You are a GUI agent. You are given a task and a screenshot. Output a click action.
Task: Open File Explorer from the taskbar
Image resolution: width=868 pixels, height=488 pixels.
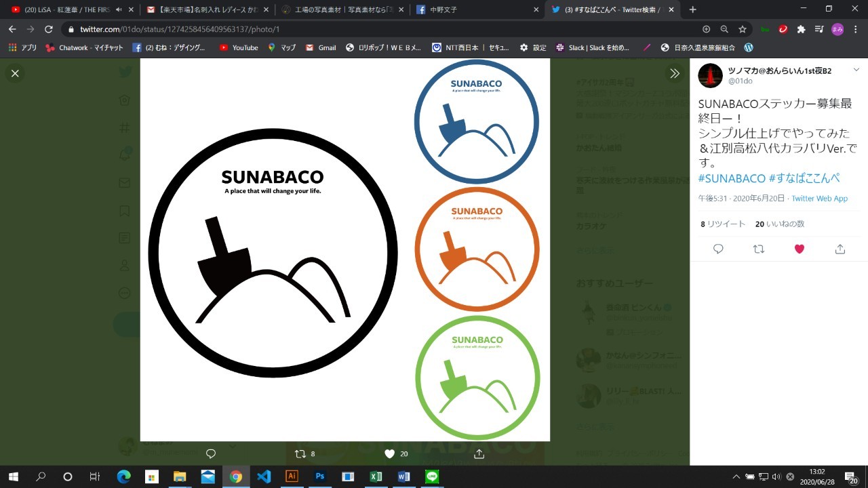click(180, 476)
